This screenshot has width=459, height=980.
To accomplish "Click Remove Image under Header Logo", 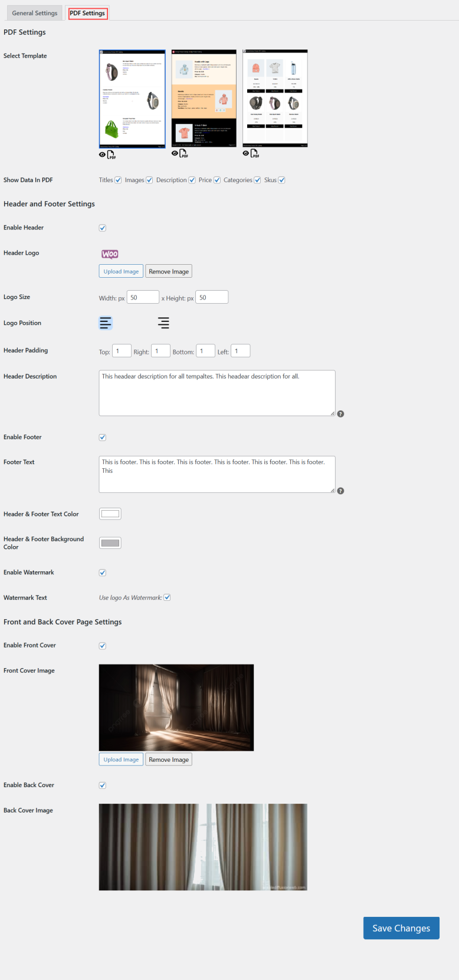I will pyautogui.click(x=169, y=271).
